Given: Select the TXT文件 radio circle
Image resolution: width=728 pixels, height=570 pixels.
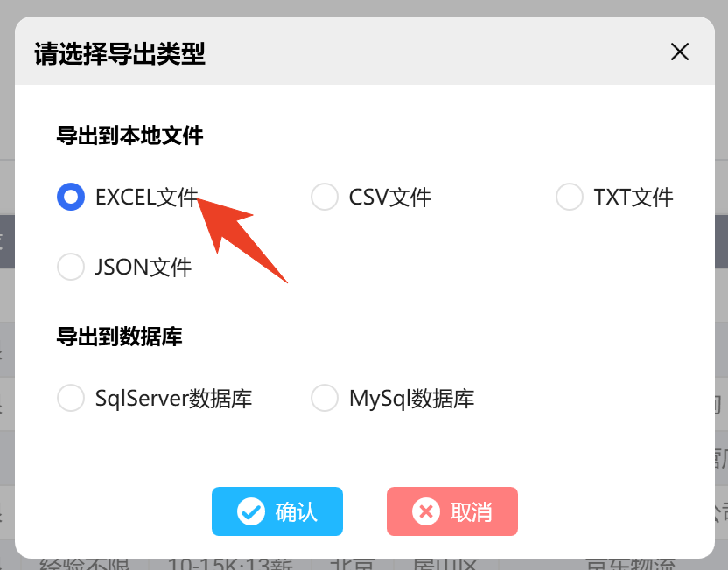Looking at the screenshot, I should 570,197.
